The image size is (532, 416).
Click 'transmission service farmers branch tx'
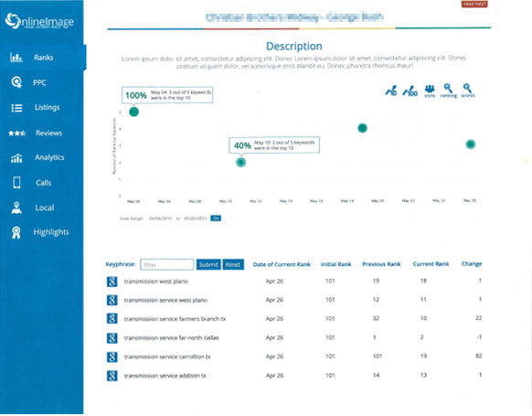pyautogui.click(x=175, y=318)
